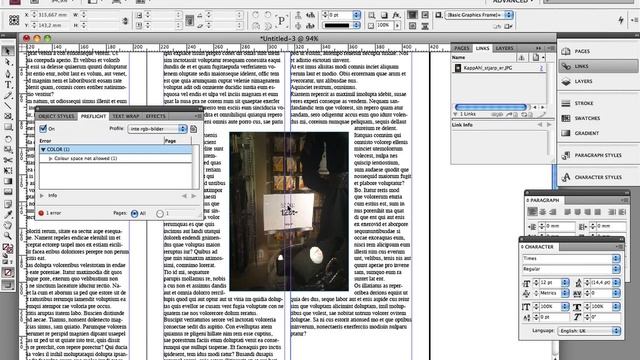Click the black stroke style swatch
The image size is (640, 360).
pyautogui.click(x=336, y=25)
